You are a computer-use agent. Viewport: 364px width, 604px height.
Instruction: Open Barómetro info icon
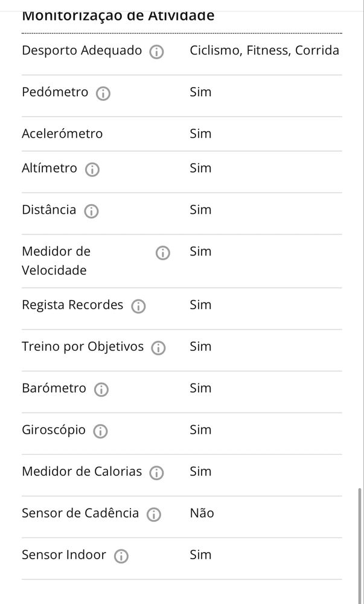click(x=101, y=390)
